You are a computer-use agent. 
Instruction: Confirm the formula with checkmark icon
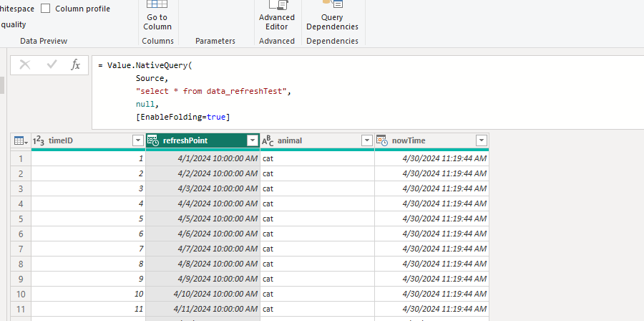[52, 65]
